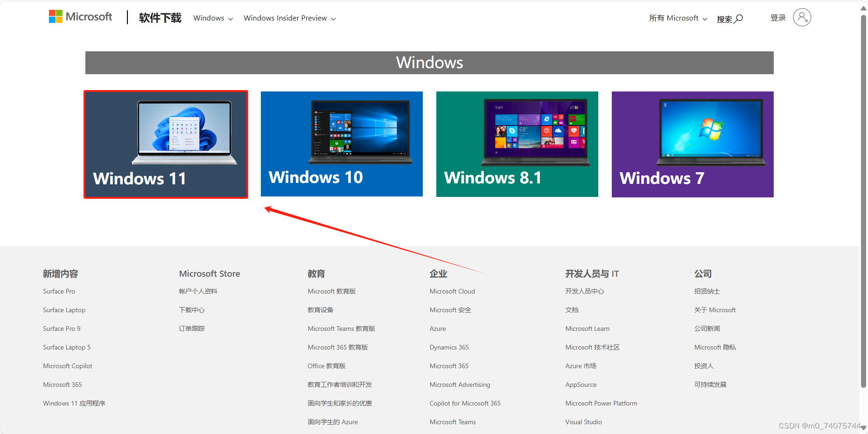
Task: Open 投资人 link
Action: 704,366
